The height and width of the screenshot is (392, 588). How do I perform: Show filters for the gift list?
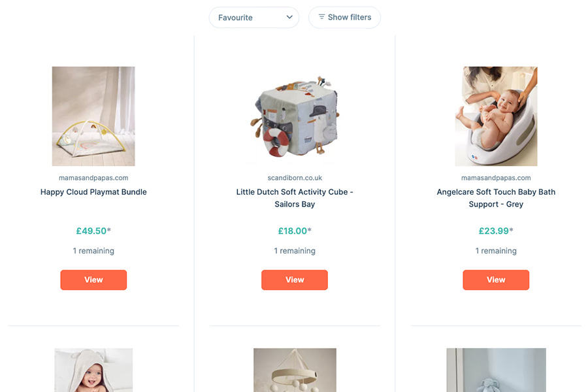[344, 18]
